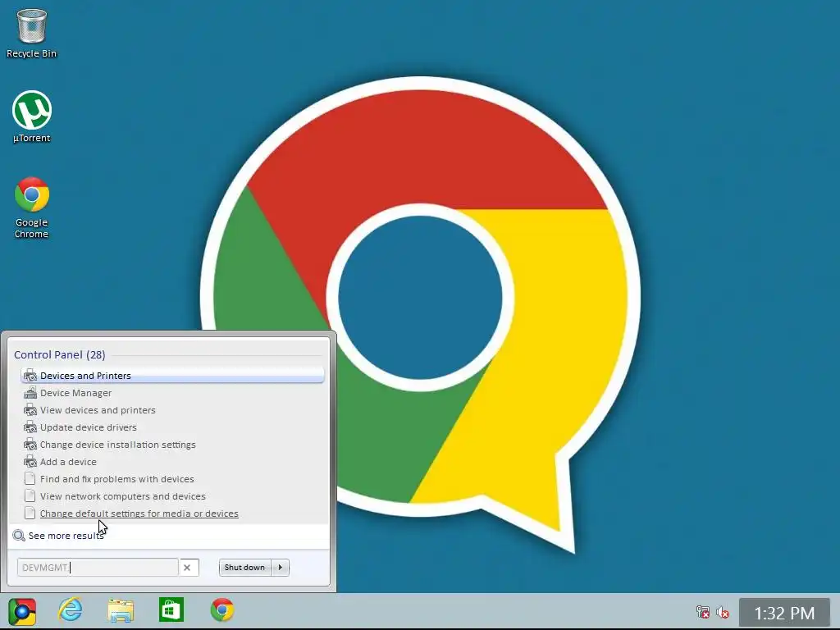
Task: Expand the Shut down options arrow
Action: tap(281, 568)
